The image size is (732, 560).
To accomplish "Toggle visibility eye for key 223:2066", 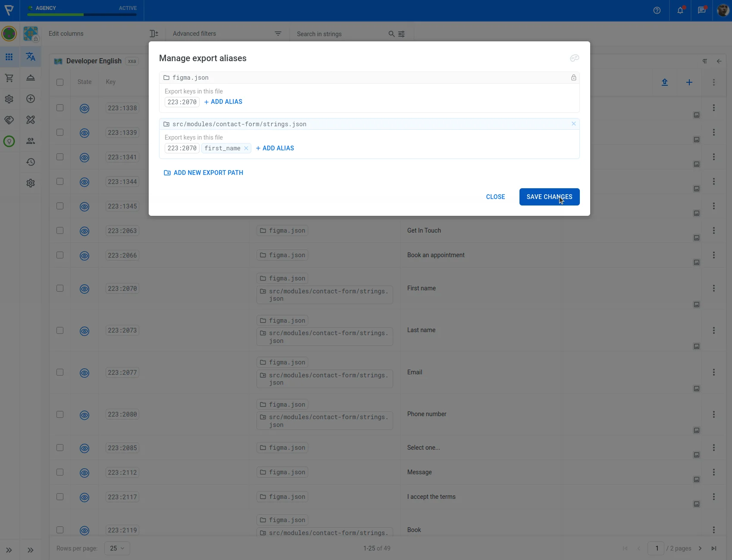I will (84, 255).
